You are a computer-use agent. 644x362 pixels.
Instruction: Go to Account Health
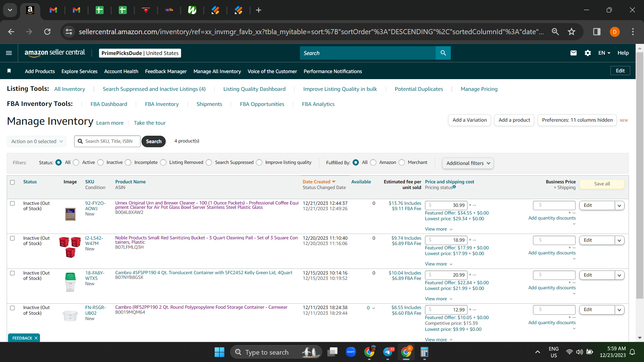(121, 71)
